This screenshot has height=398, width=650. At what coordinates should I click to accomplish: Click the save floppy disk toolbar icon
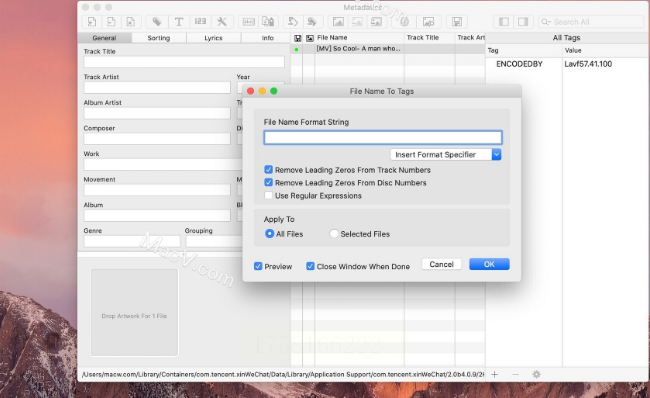[x=457, y=22]
